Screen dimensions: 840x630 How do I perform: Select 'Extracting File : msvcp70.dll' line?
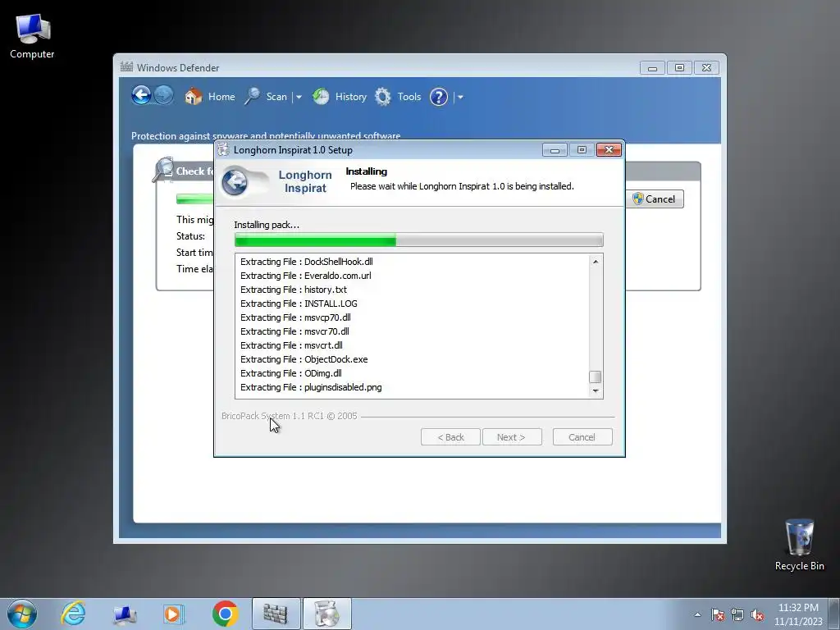click(x=295, y=317)
